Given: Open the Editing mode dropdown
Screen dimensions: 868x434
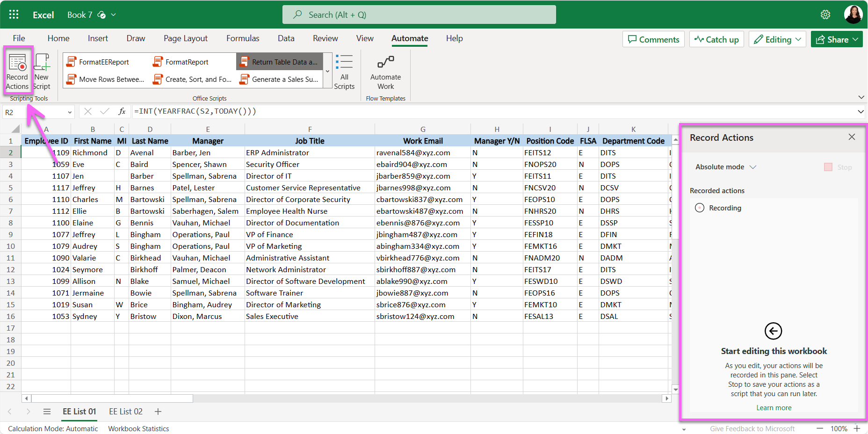Looking at the screenshot, I should (x=777, y=39).
